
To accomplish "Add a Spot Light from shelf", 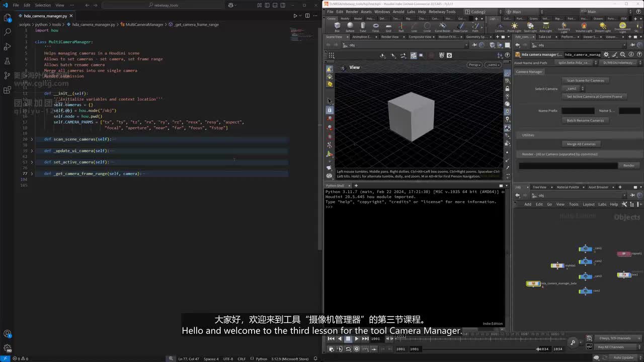I will pos(530,27).
